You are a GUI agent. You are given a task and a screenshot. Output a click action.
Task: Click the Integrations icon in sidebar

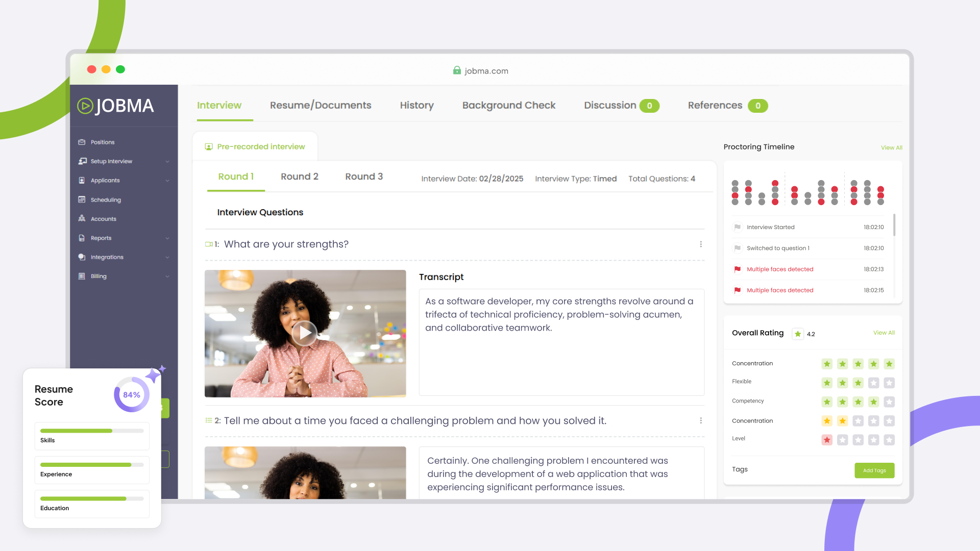point(82,257)
